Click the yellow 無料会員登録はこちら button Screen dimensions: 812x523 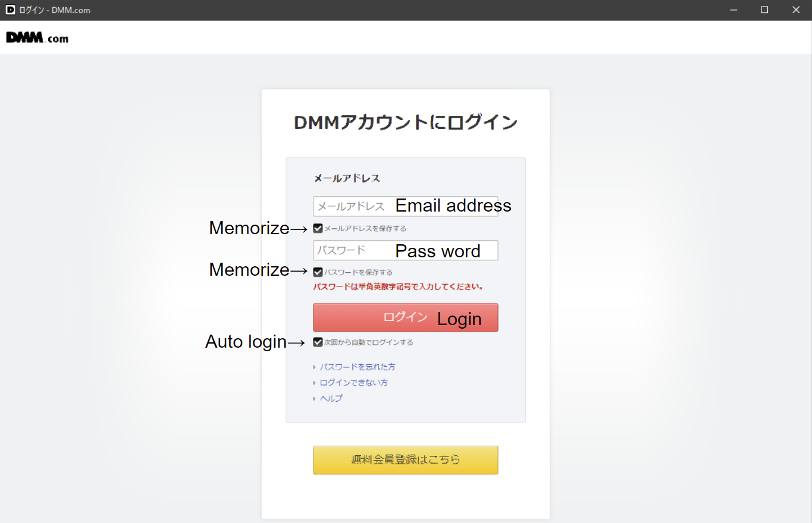(405, 459)
